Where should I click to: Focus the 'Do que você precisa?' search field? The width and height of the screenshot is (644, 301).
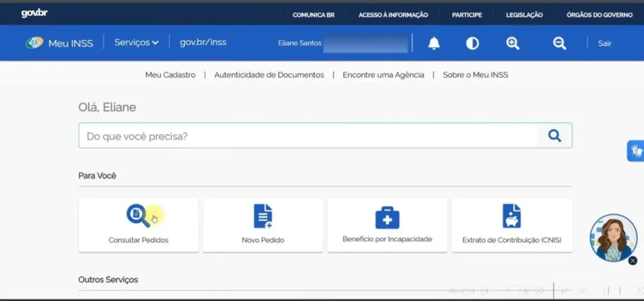tap(308, 135)
